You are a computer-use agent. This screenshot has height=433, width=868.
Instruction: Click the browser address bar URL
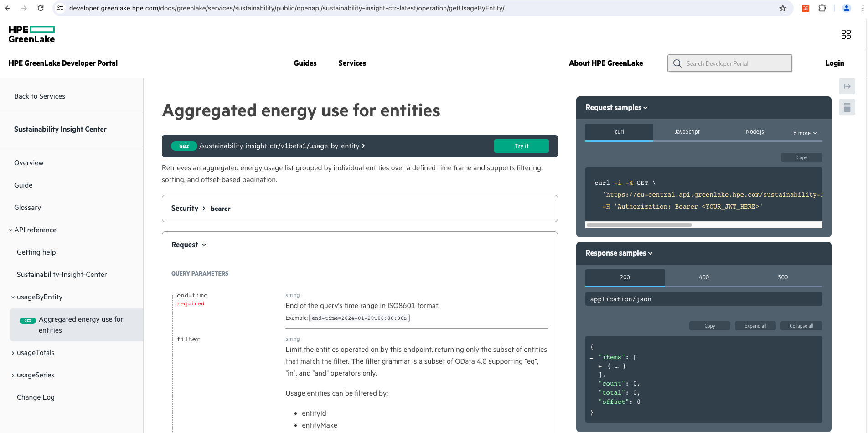click(287, 8)
